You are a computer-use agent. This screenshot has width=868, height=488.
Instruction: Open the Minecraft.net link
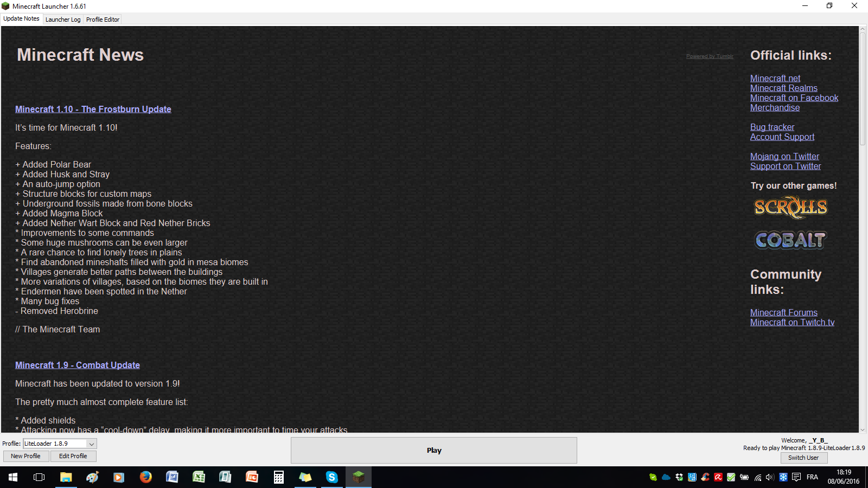pyautogui.click(x=775, y=78)
